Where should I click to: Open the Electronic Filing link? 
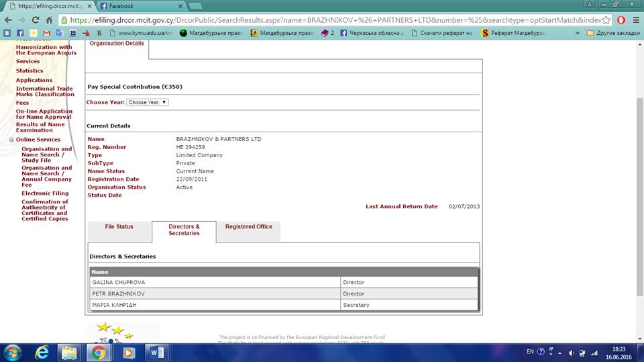pos(45,193)
